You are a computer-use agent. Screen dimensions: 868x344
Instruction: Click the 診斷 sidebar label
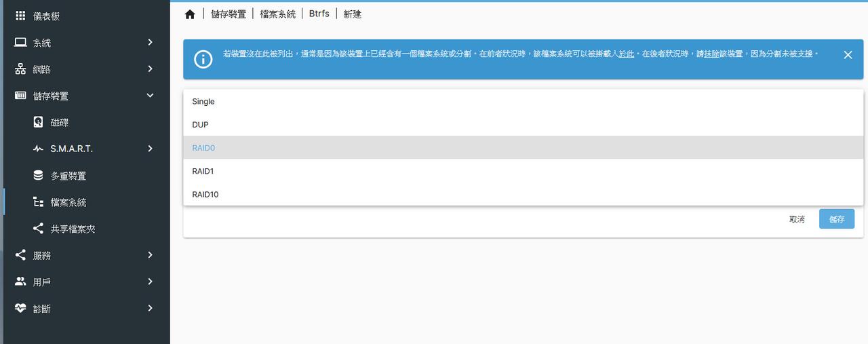coord(42,309)
